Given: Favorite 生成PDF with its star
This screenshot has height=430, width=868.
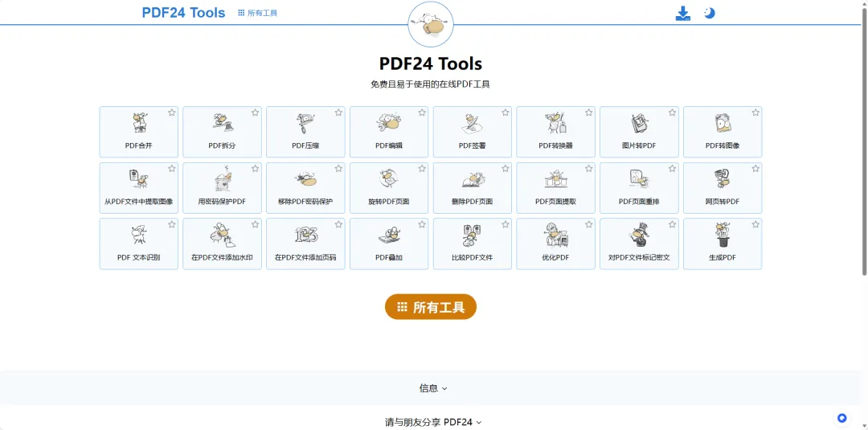Looking at the screenshot, I should 755,224.
